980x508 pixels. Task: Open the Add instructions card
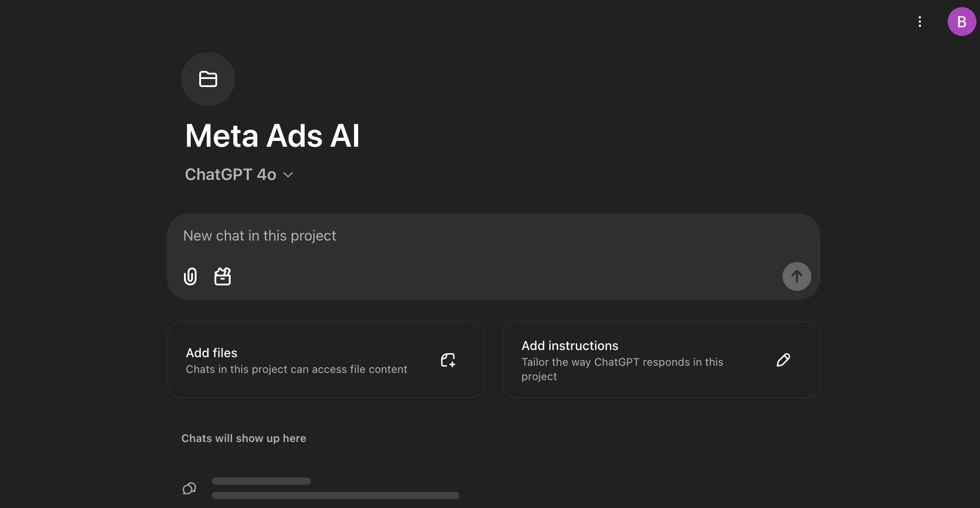[661, 360]
